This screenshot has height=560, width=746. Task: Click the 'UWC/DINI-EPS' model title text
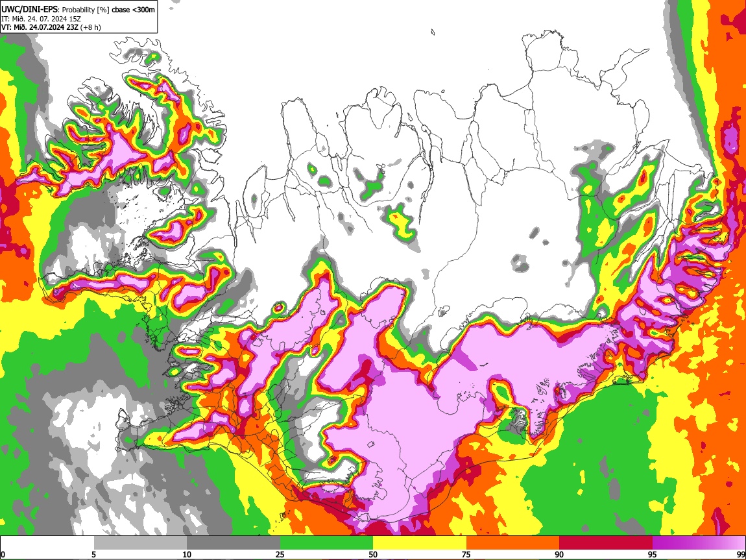[30, 9]
